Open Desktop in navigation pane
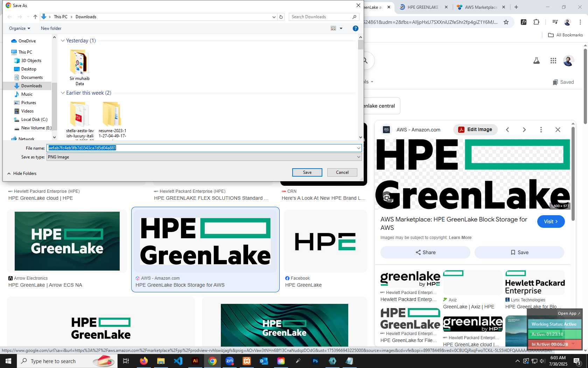Image resolution: width=588 pixels, height=368 pixels. pos(29,69)
